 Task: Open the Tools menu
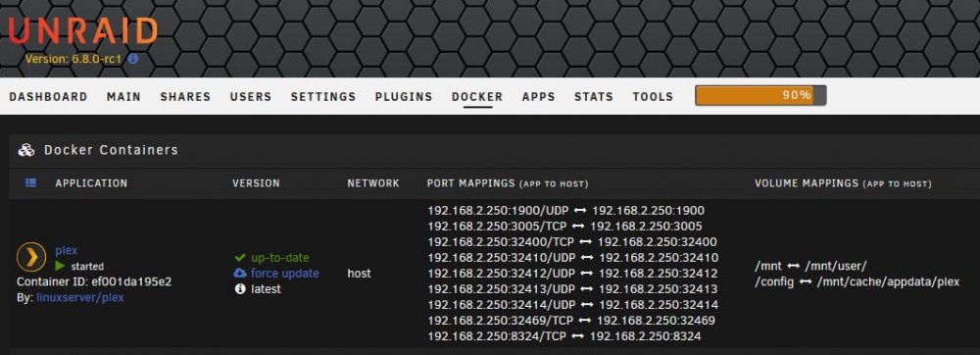653,97
